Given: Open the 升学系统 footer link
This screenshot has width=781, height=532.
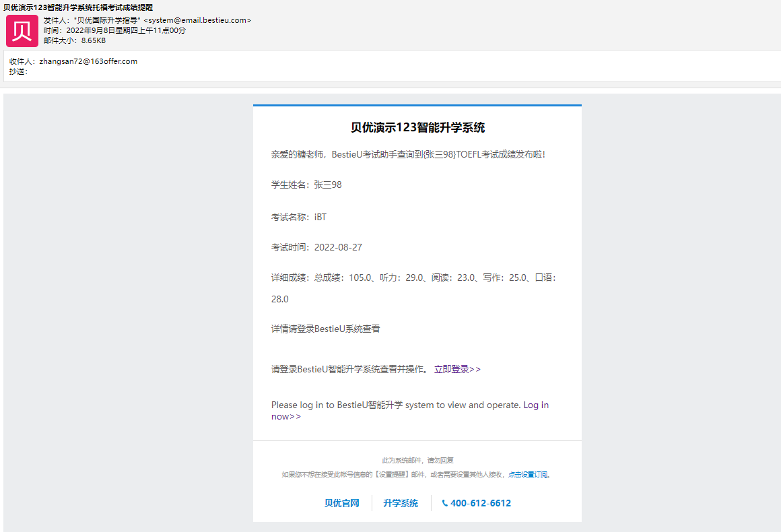Looking at the screenshot, I should click(401, 503).
